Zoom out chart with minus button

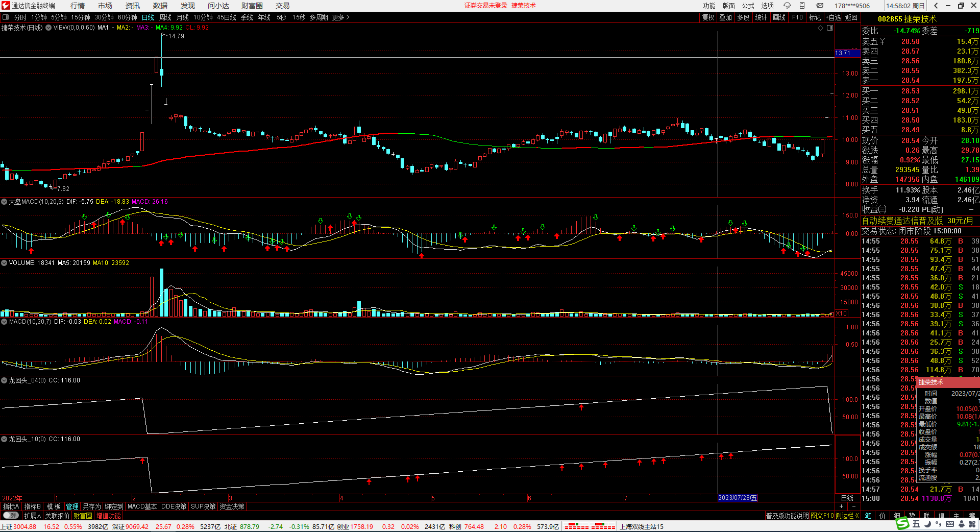pos(853,506)
